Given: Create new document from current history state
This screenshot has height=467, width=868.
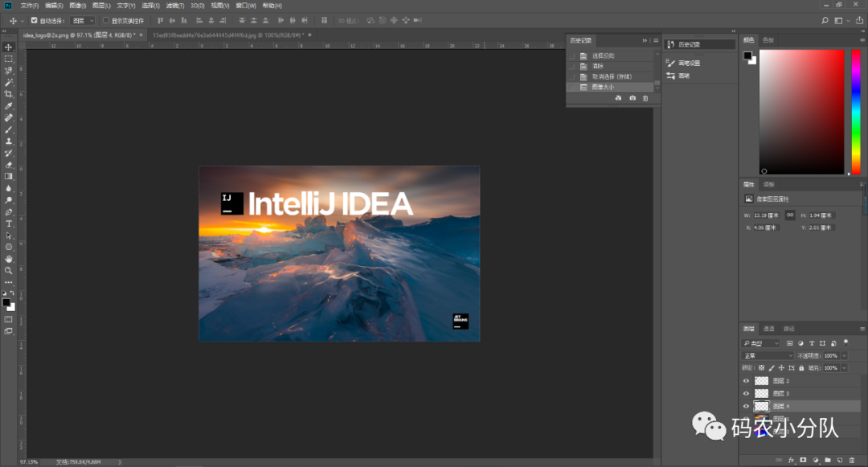Looking at the screenshot, I should [x=618, y=98].
